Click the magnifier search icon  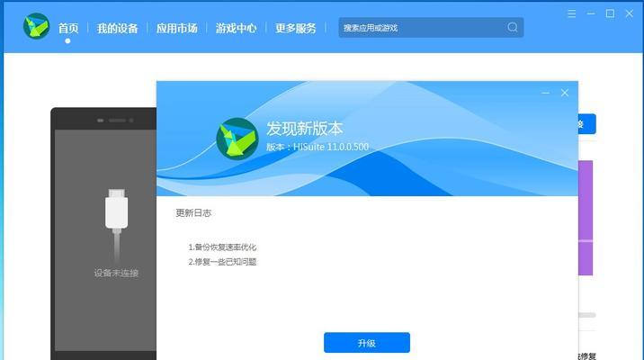click(512, 27)
